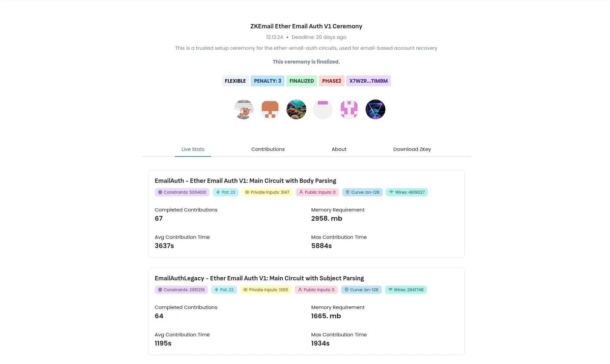Click the gray avatar with pink bar

323,109
